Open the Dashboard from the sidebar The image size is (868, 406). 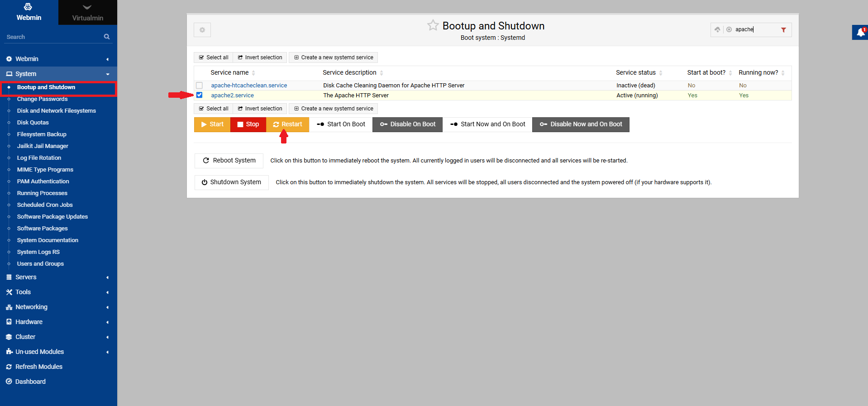point(30,382)
